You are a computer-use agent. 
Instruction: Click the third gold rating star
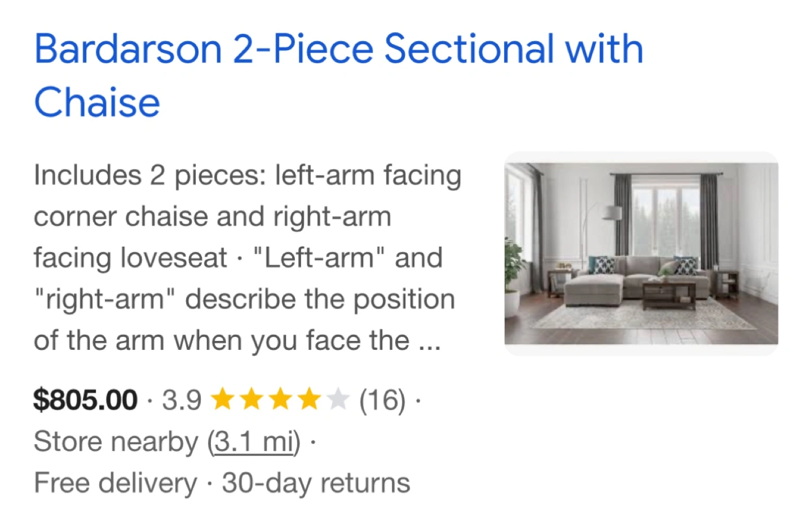280,400
